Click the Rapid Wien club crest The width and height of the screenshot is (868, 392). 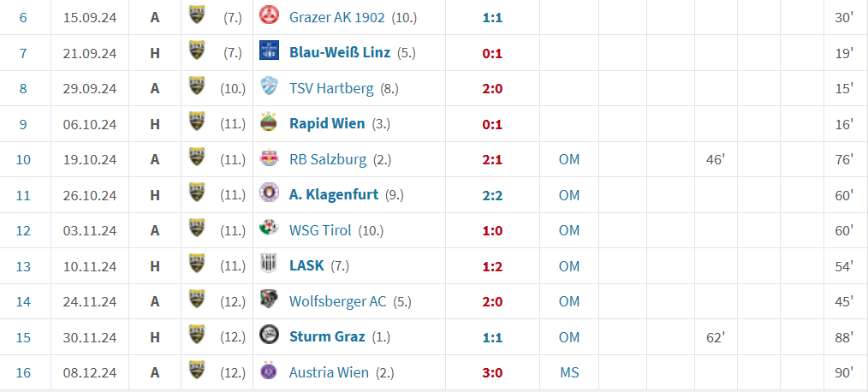tap(269, 123)
